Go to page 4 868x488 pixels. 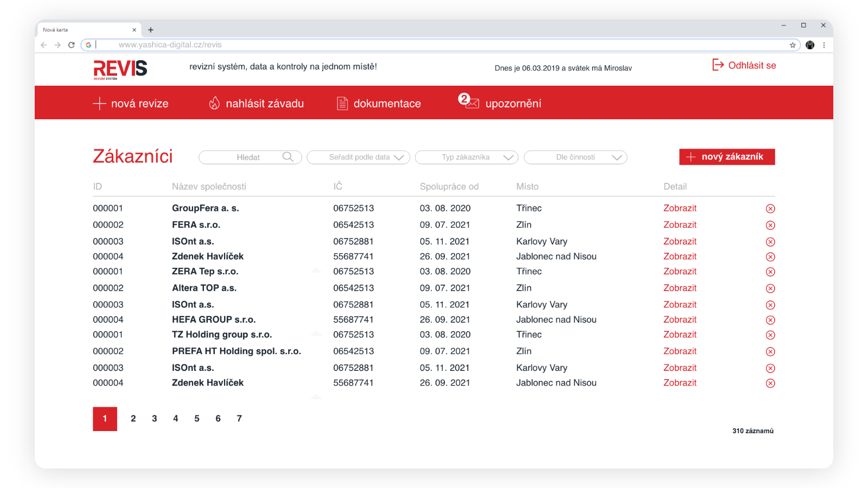[176, 419]
